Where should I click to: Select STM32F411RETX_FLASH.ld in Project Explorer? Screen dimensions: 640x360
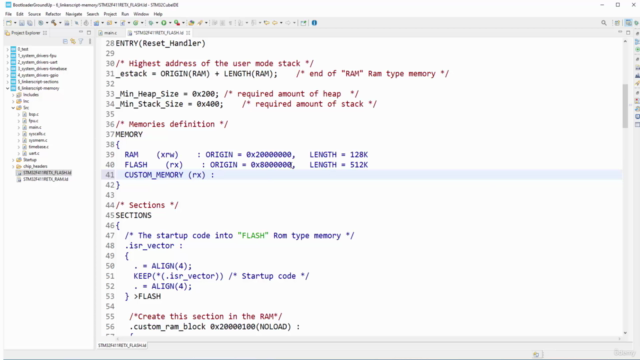[47, 173]
